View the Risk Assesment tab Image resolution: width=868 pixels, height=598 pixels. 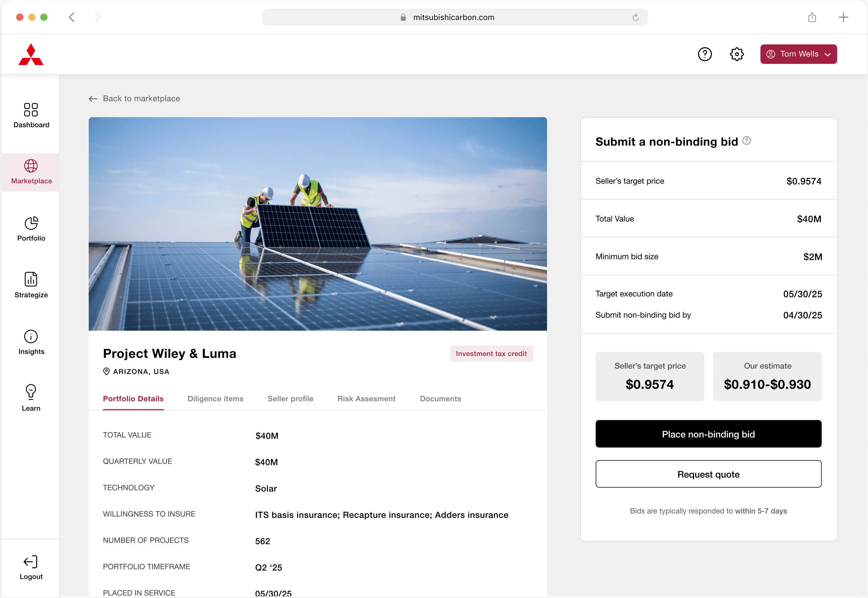pyautogui.click(x=366, y=399)
